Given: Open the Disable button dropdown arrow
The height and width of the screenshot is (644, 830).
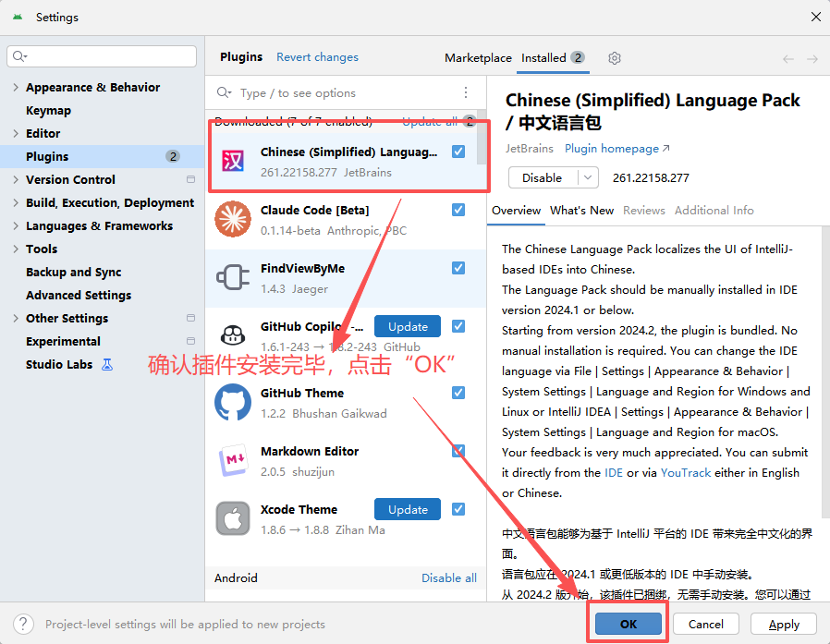Looking at the screenshot, I should pyautogui.click(x=588, y=177).
